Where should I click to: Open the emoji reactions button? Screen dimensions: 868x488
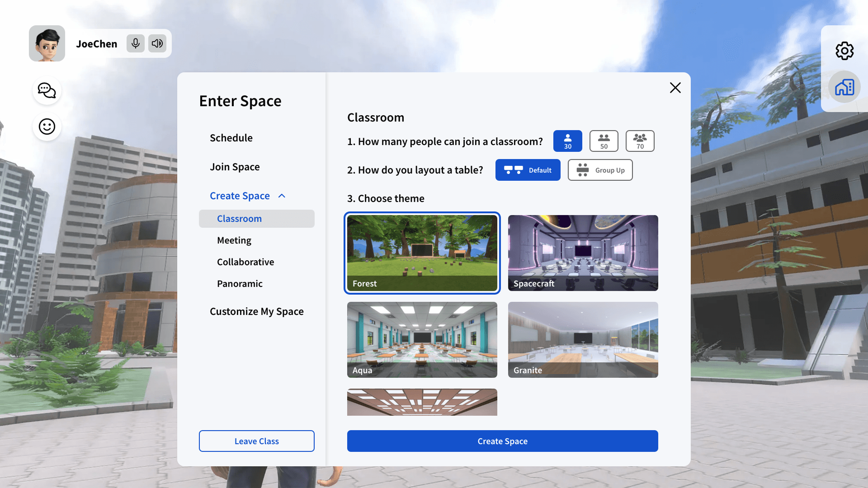click(47, 127)
